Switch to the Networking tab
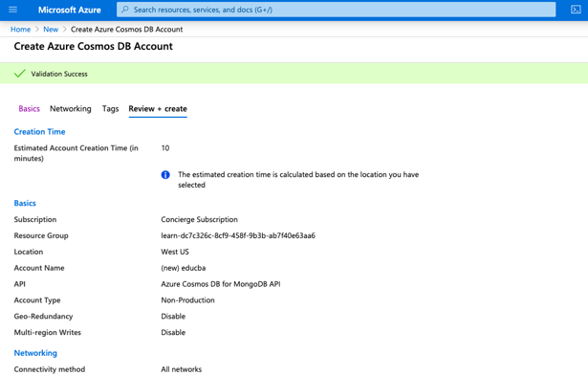Image resolution: width=588 pixels, height=376 pixels. coord(71,109)
